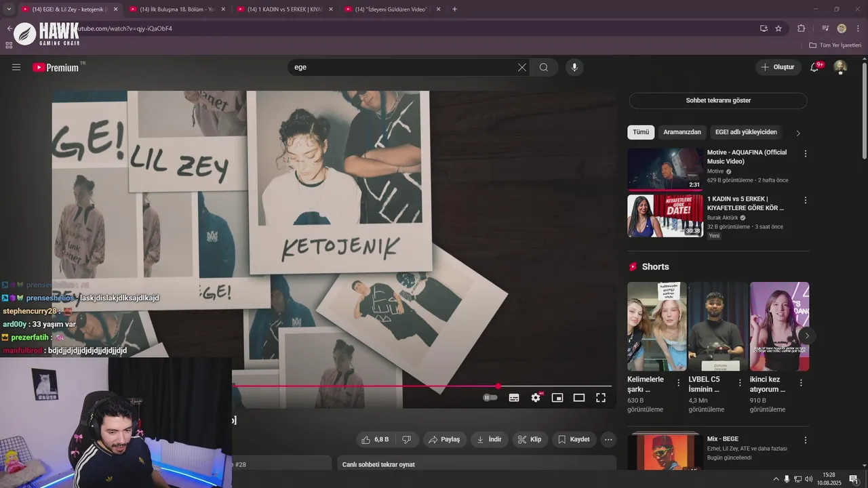Open Chrome profile avatar
This screenshot has height=488, width=868.
coord(842,28)
